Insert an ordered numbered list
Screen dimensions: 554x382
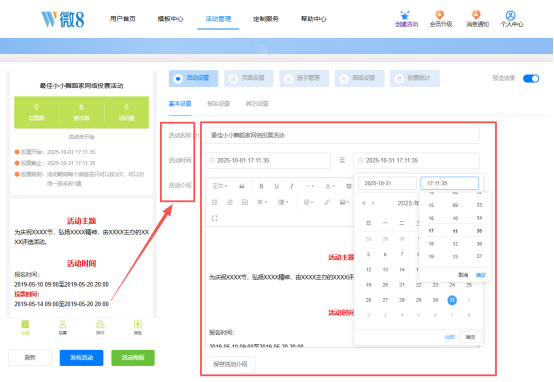(x=230, y=202)
